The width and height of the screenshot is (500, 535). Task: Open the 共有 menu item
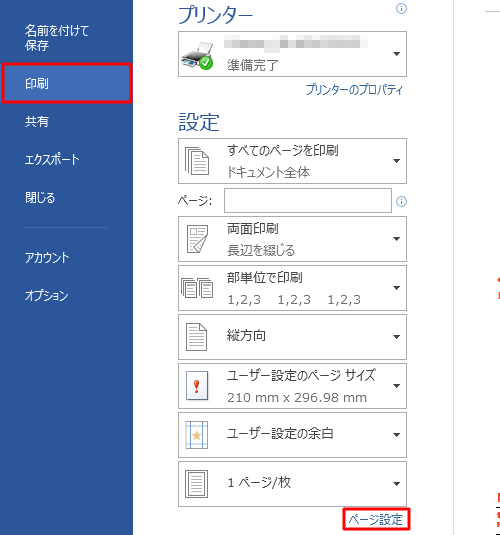(37, 121)
